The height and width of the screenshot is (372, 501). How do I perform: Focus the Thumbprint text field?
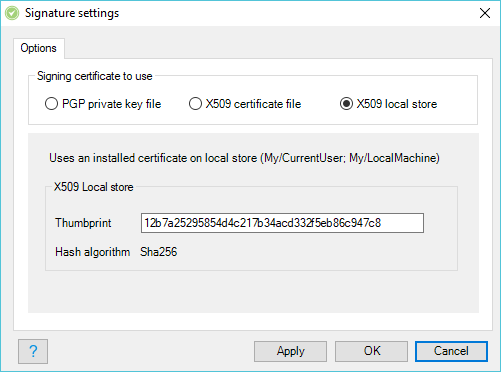[x=282, y=223]
